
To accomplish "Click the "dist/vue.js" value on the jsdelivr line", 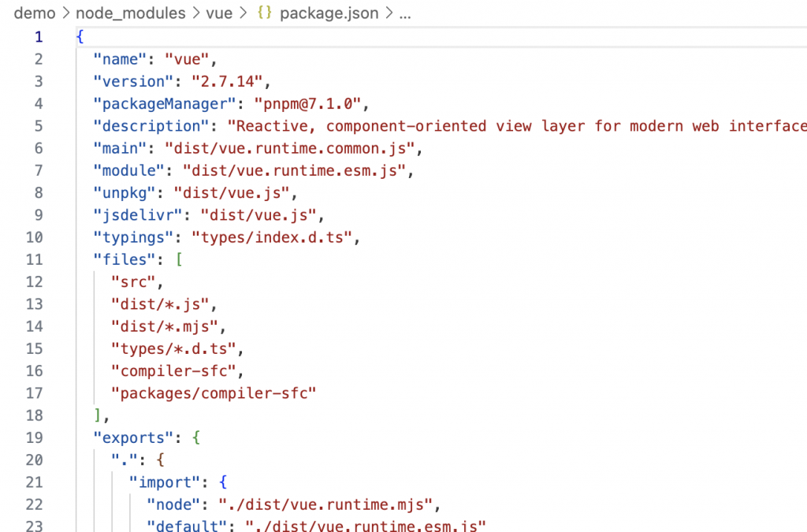I will coord(258,215).
